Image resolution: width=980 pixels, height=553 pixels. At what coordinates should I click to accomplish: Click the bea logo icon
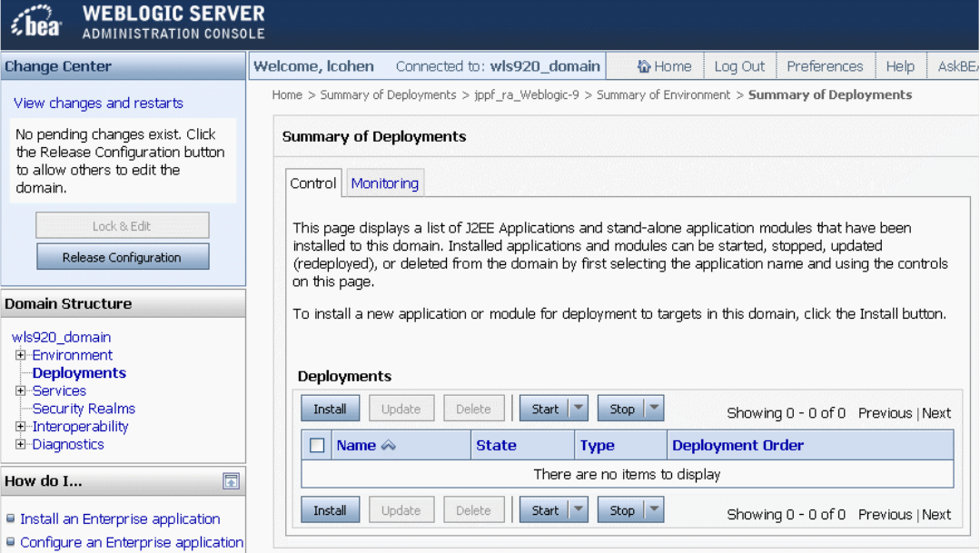click(x=36, y=21)
